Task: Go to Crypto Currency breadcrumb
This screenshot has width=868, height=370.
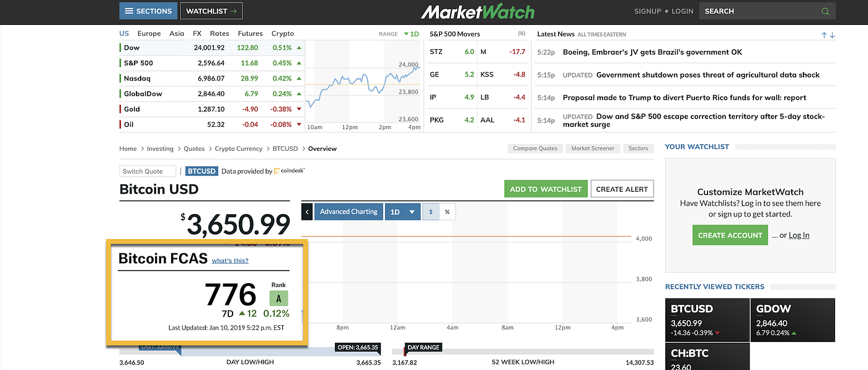Action: pyautogui.click(x=239, y=149)
